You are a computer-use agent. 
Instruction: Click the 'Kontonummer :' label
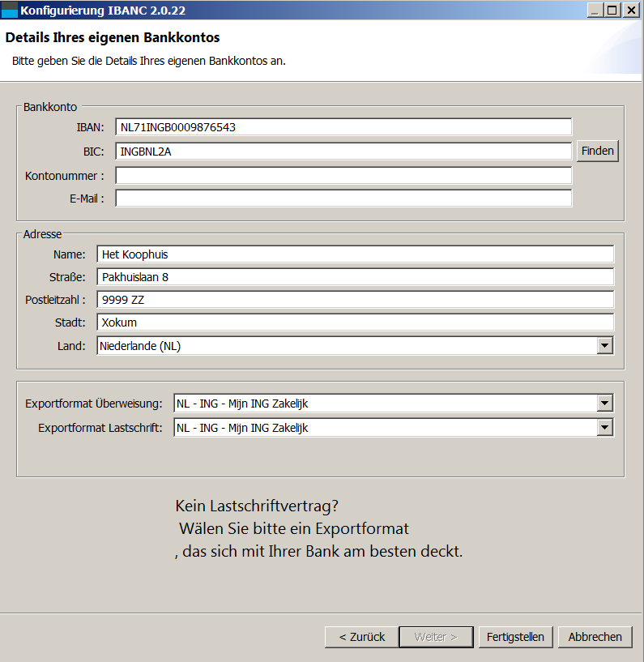(65, 176)
